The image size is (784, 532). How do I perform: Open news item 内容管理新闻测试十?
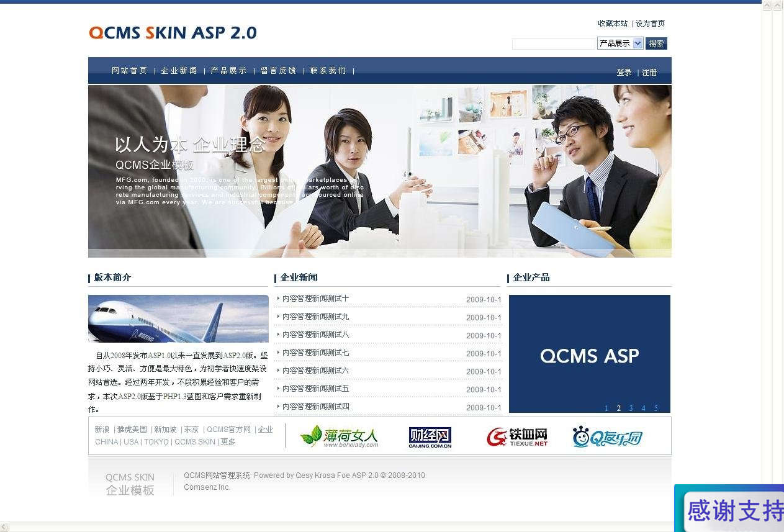[315, 299]
